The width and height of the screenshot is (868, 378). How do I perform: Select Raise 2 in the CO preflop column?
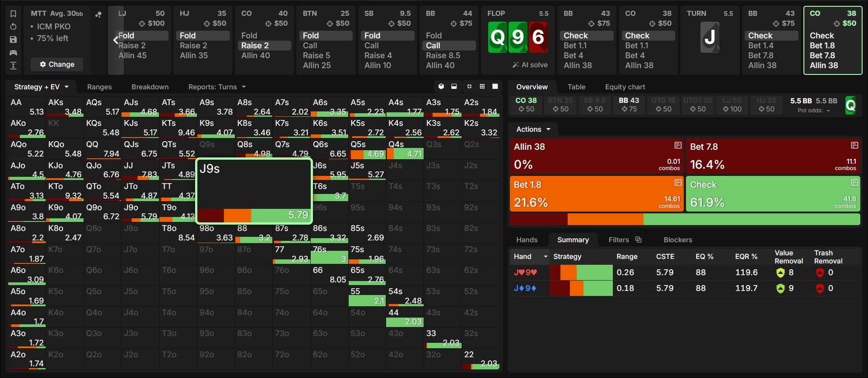[x=265, y=46]
